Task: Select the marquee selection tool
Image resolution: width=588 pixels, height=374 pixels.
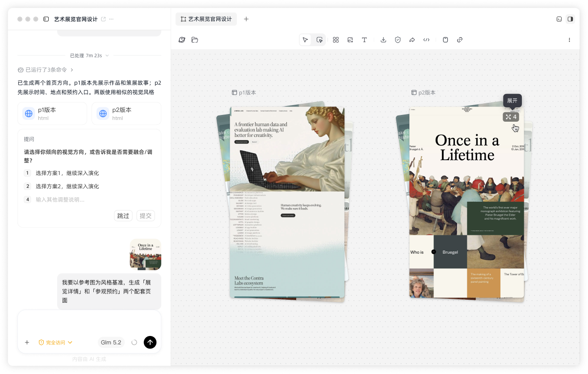Action: coord(319,40)
